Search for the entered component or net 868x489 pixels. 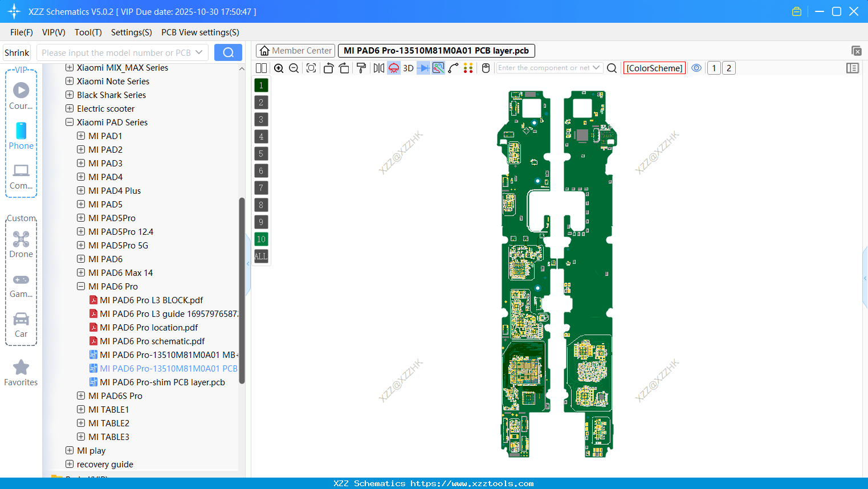[612, 68]
